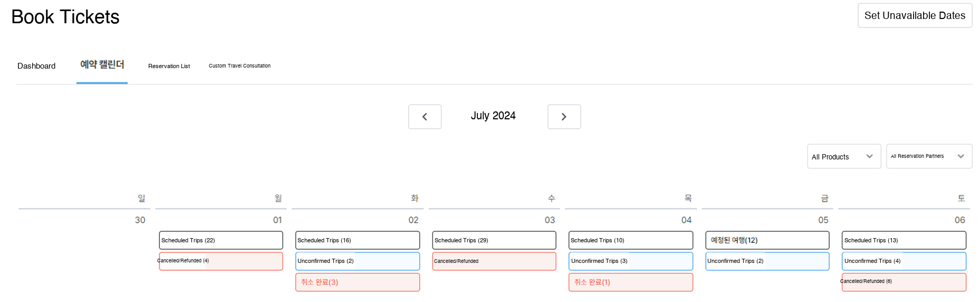View Scheduled Trips (29) on day 03
This screenshot has height=302, width=980.
pyautogui.click(x=494, y=240)
